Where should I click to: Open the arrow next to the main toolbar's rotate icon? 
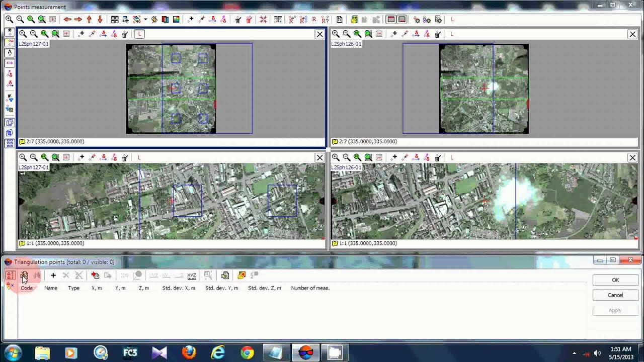pyautogui.click(x=145, y=20)
